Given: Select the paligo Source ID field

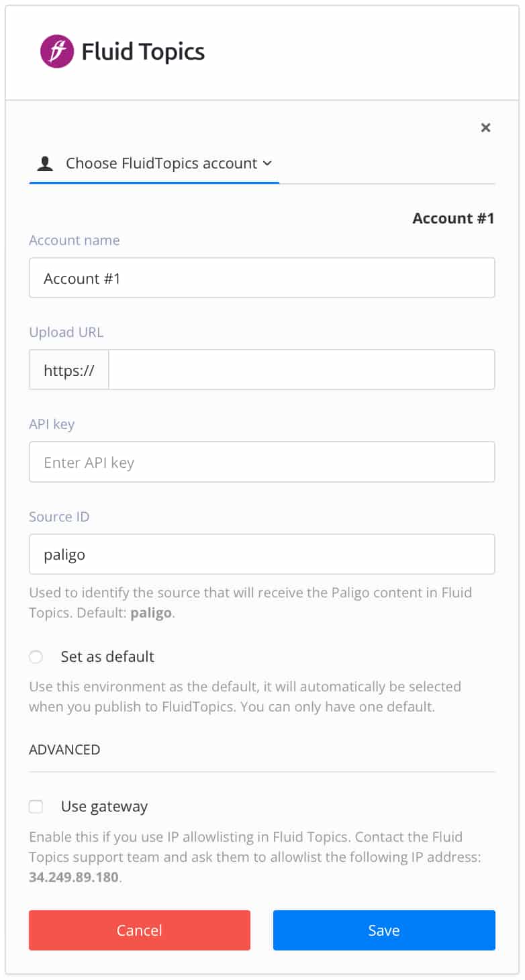Looking at the screenshot, I should coord(262,554).
